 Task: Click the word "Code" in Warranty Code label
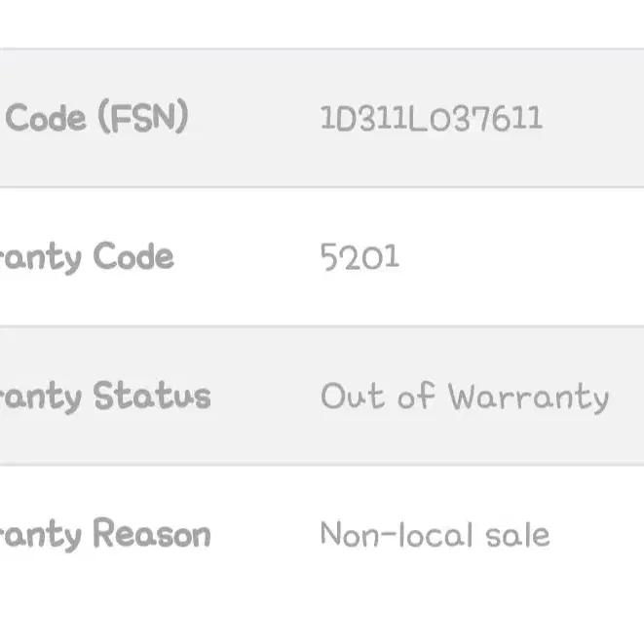(133, 256)
